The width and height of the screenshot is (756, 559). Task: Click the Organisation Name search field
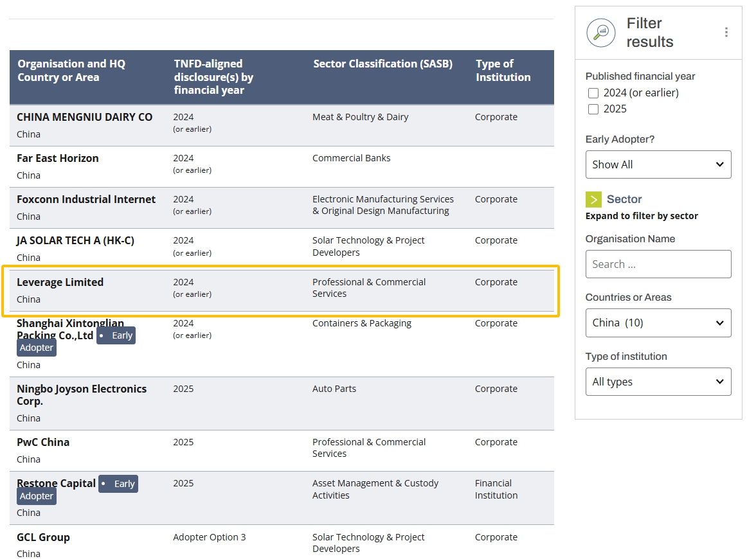(658, 264)
